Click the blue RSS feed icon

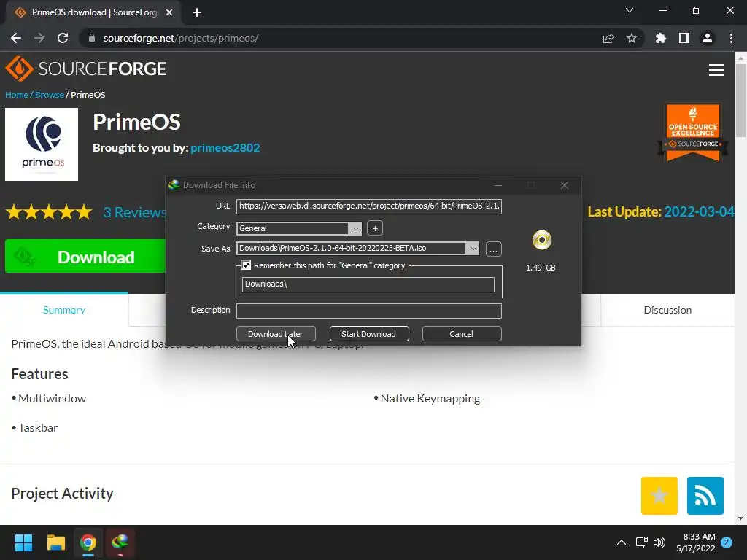(705, 496)
